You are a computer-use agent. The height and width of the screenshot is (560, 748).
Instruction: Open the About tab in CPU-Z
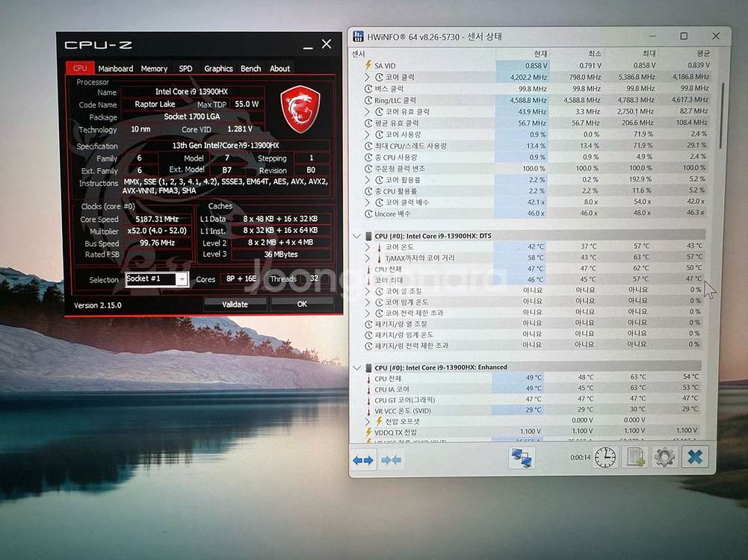279,69
